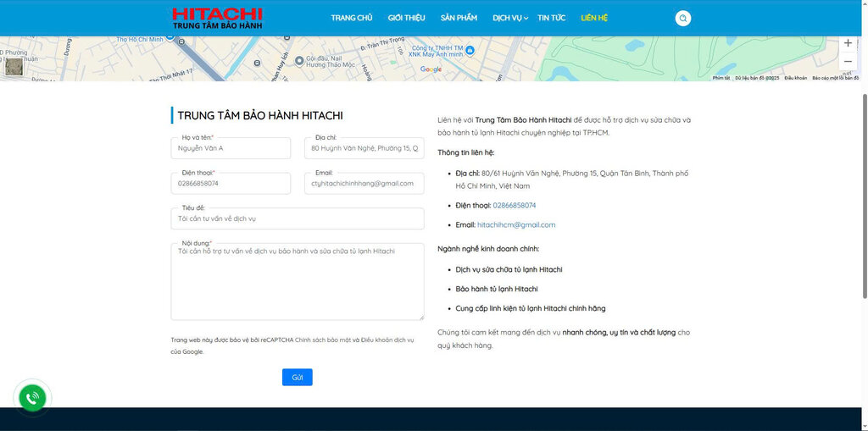Click the Hitachi logo in header
Viewport: 868px width, 431px height.
click(x=217, y=18)
